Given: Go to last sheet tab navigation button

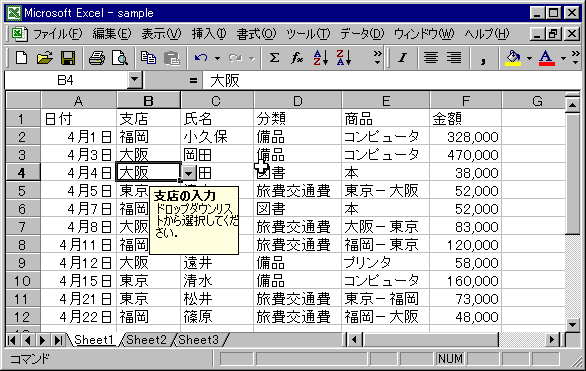Looking at the screenshot, I should pyautogui.click(x=58, y=340).
